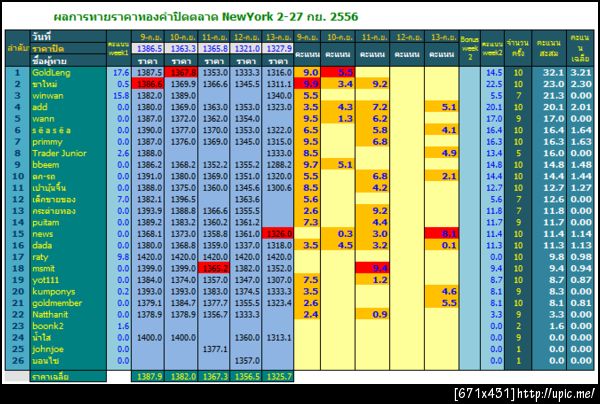Screen dimensions: 600x404
Task: Click price 1396.5 in row 12
Action: (181, 199)
